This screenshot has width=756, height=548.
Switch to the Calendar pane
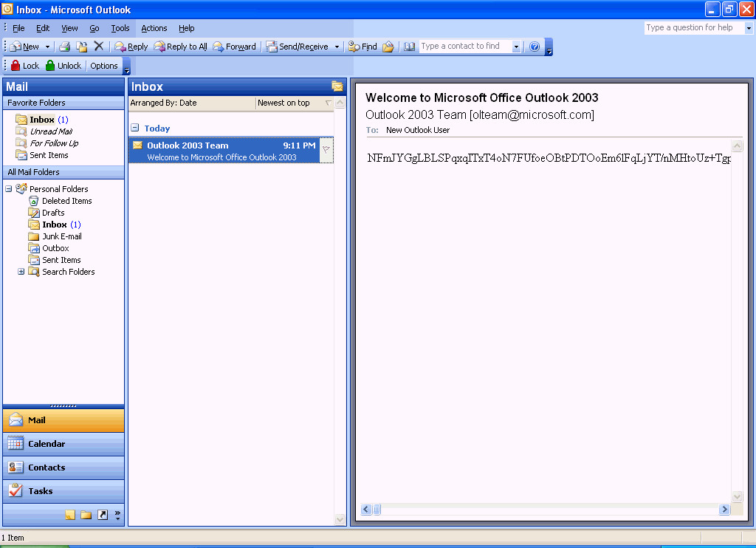(x=63, y=444)
